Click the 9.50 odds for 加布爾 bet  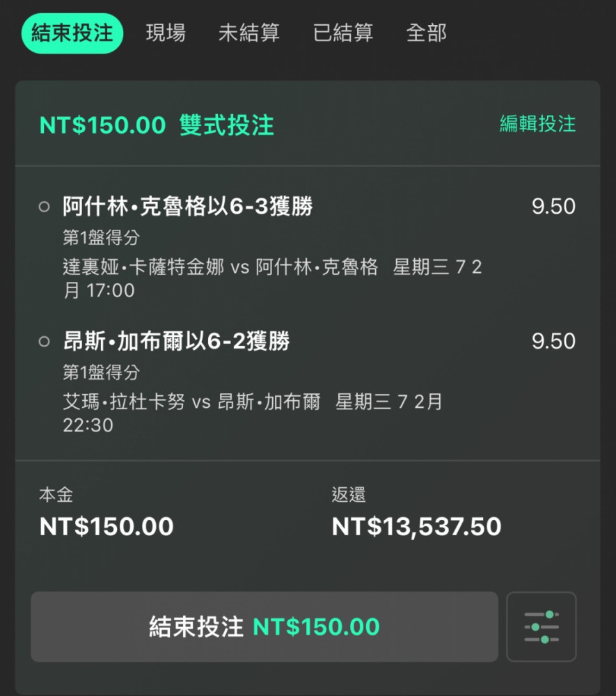point(553,341)
